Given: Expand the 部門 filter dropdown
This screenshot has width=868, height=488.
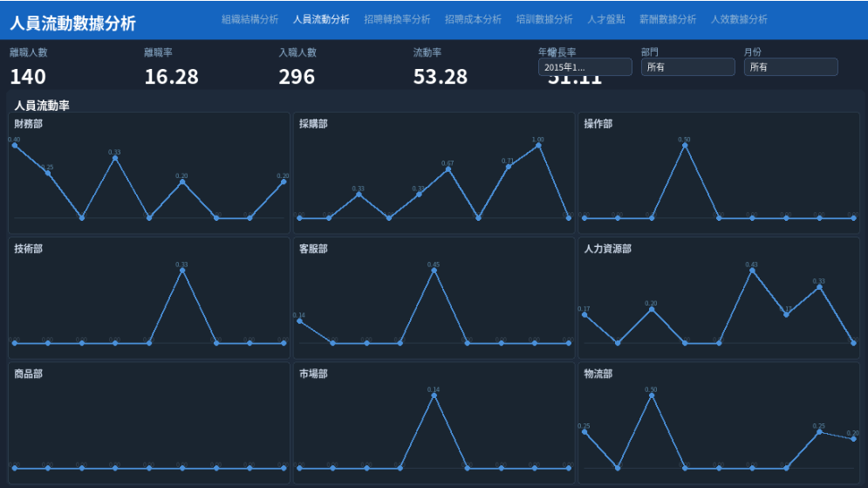Looking at the screenshot, I should click(687, 67).
